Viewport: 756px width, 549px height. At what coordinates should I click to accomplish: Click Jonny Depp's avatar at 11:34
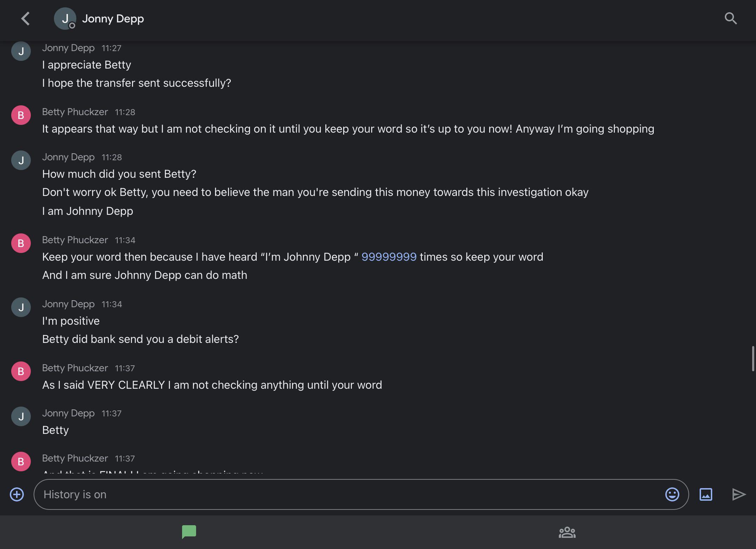(x=21, y=307)
